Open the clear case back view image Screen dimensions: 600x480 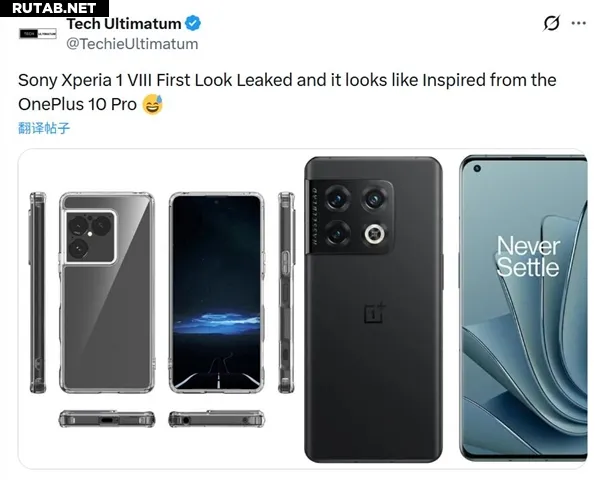[107, 293]
